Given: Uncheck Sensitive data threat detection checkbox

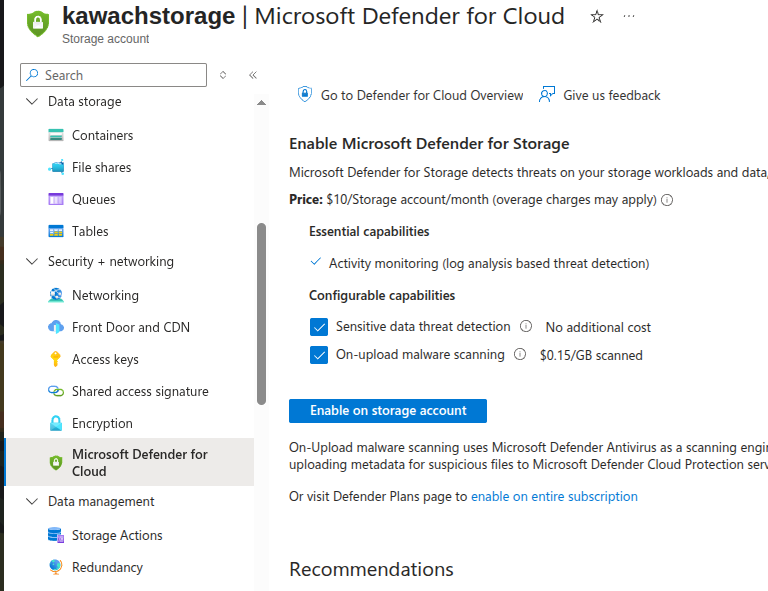Looking at the screenshot, I should [319, 327].
